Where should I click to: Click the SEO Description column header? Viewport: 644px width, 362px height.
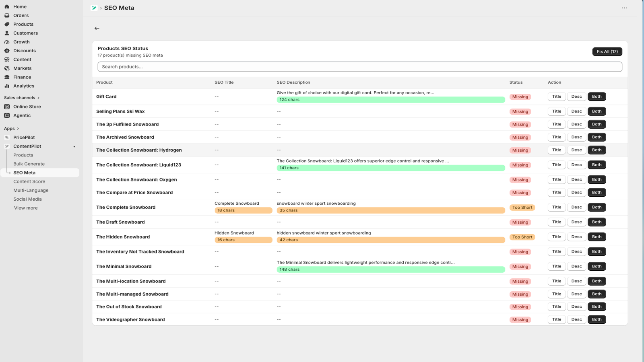pyautogui.click(x=293, y=82)
